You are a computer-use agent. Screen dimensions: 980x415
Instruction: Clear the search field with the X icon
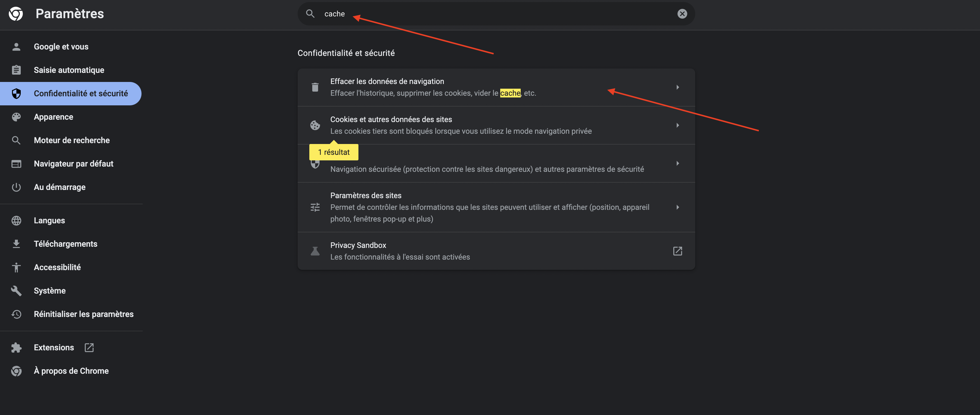tap(682, 14)
